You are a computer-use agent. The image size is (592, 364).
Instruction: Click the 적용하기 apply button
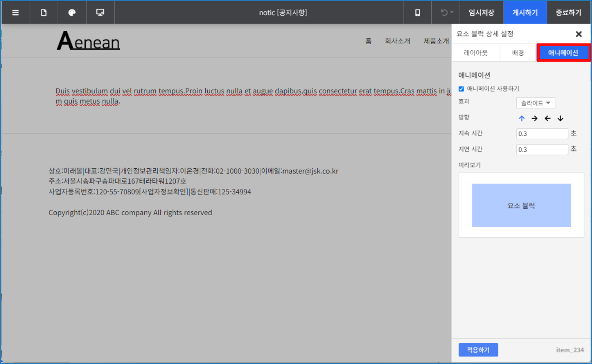click(x=478, y=350)
